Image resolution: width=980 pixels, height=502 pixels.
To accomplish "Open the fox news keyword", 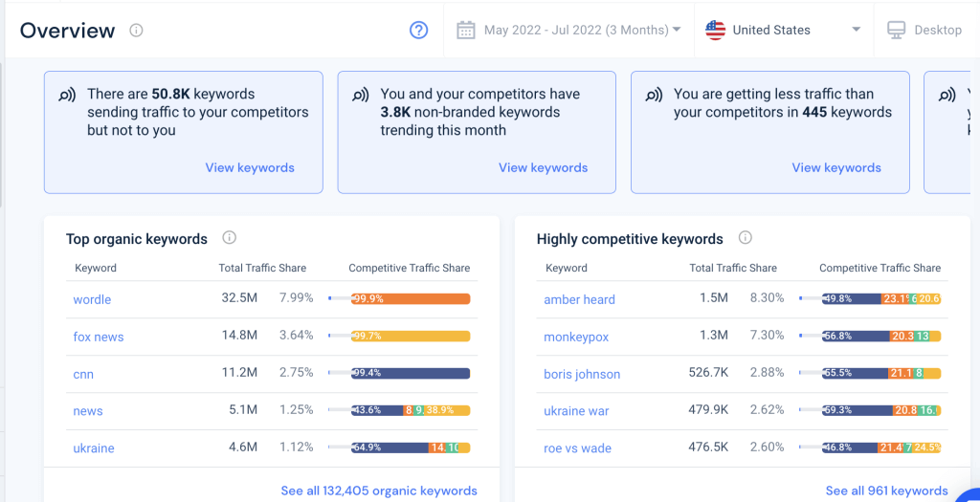I will pyautogui.click(x=99, y=338).
